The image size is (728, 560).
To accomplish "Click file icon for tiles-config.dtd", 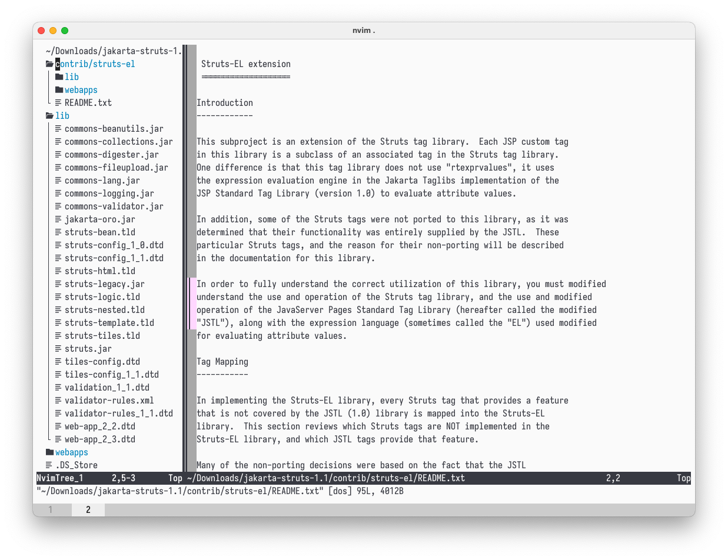I will (58, 362).
